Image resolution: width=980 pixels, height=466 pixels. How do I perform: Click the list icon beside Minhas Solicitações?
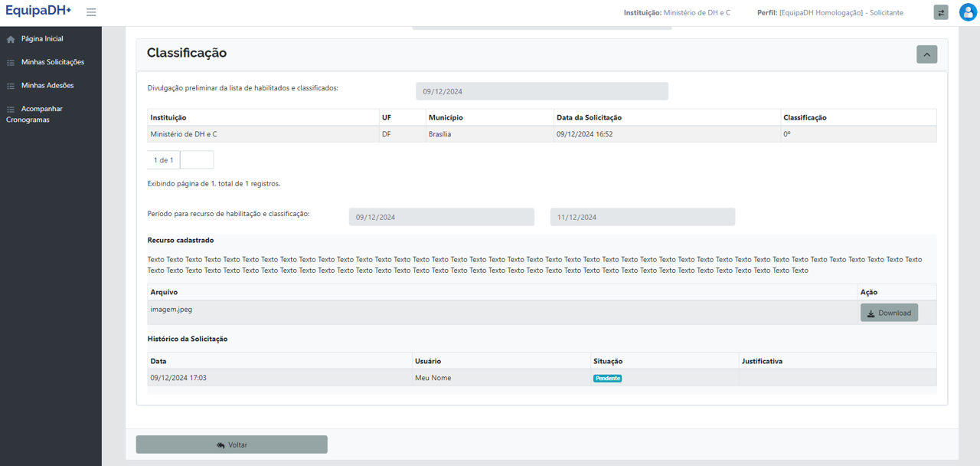coord(11,63)
